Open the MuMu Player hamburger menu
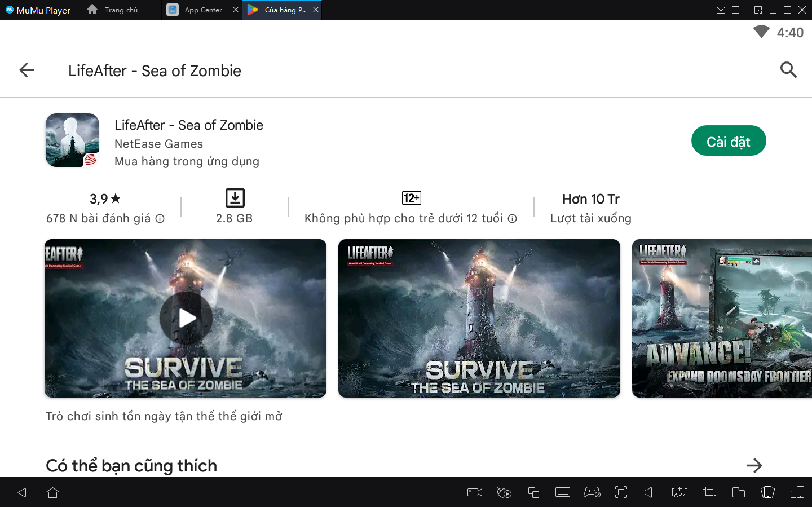The height and width of the screenshot is (507, 812). pyautogui.click(x=736, y=10)
